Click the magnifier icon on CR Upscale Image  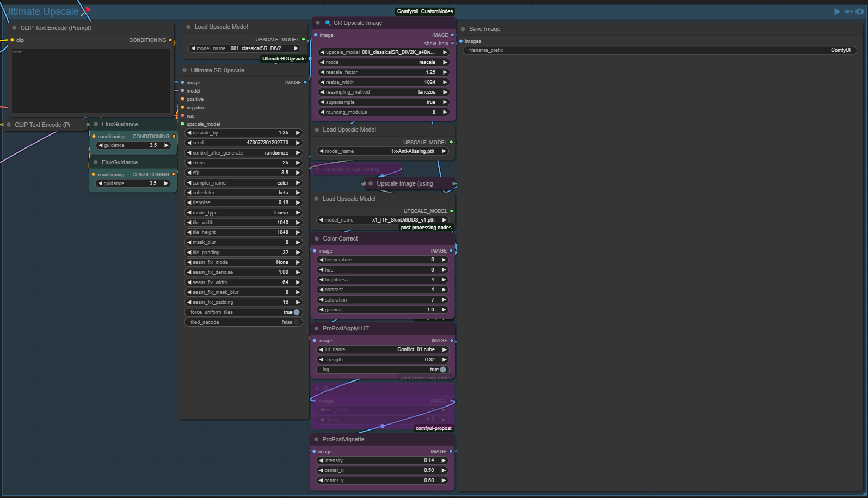coord(328,23)
